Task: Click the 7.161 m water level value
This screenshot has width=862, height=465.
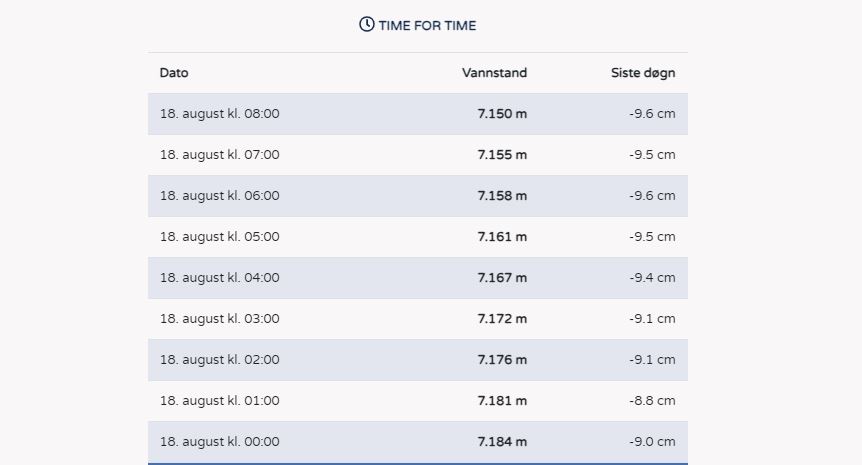Action: click(502, 237)
